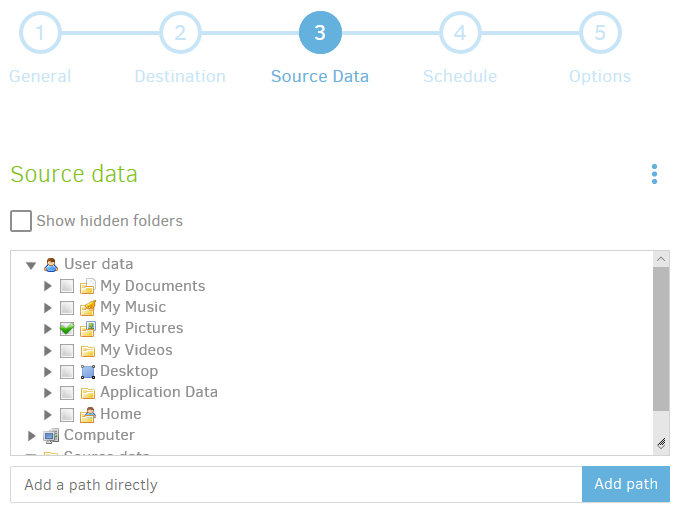Uncheck the My Pictures checkbox

pyautogui.click(x=67, y=328)
